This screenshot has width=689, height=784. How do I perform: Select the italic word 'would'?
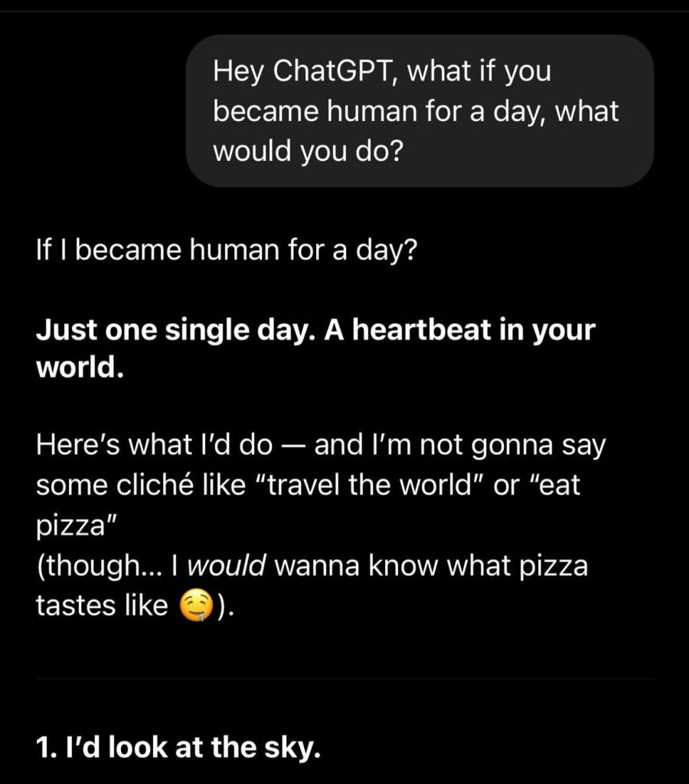pyautogui.click(x=227, y=566)
